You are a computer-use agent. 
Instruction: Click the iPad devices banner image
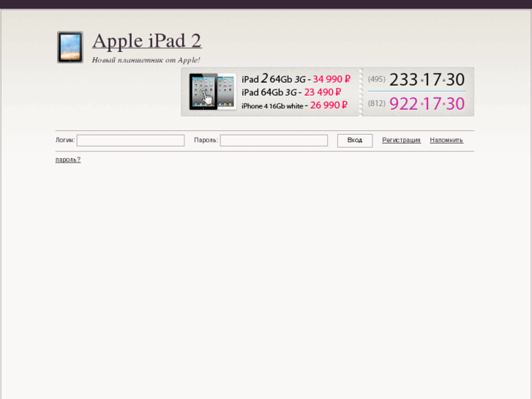(x=213, y=92)
